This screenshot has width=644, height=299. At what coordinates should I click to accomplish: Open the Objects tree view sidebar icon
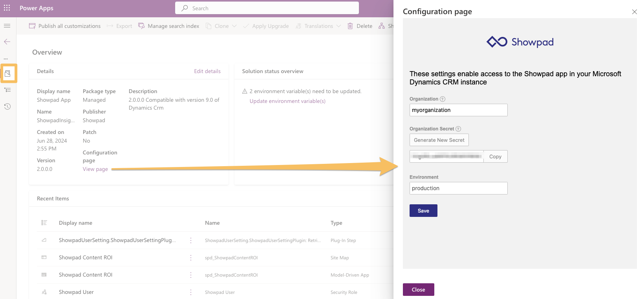[7, 90]
